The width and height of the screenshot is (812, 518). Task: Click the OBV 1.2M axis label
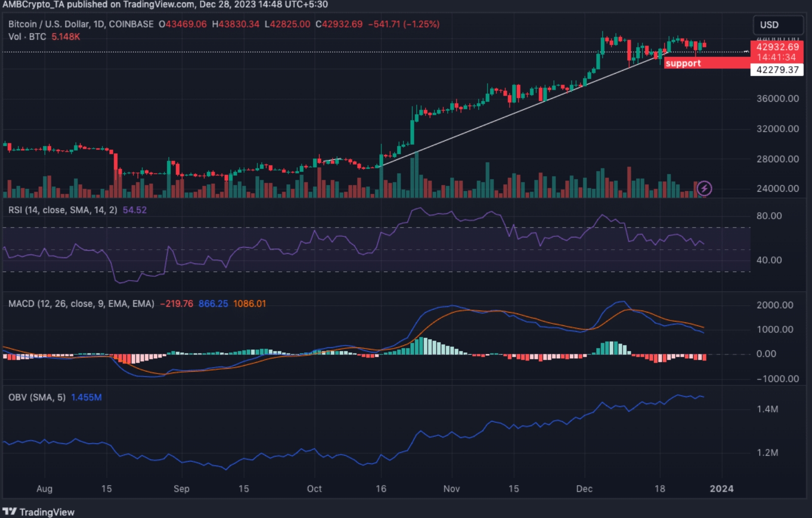point(768,453)
